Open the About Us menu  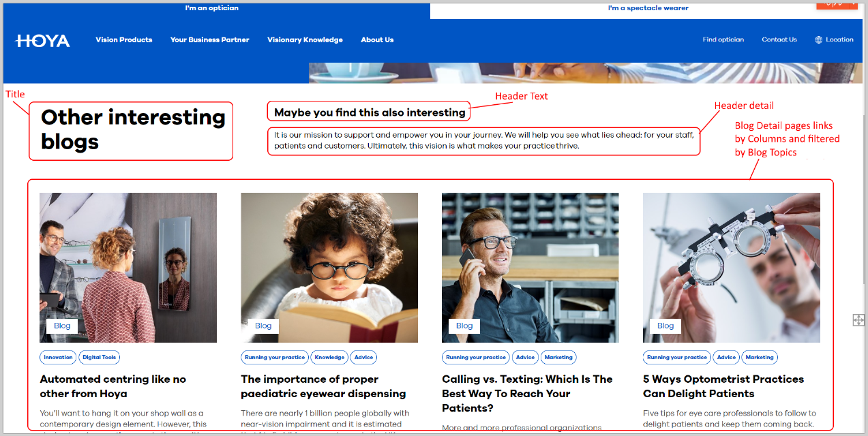(x=377, y=40)
